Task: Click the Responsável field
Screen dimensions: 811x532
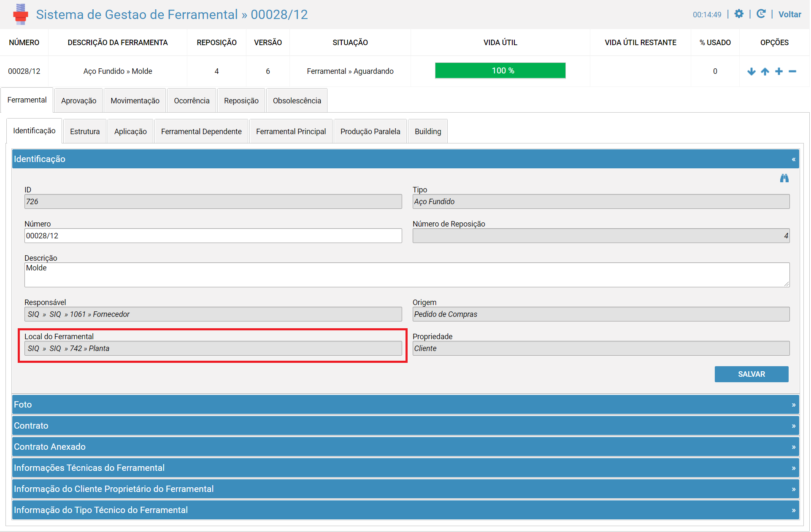Action: 213,314
